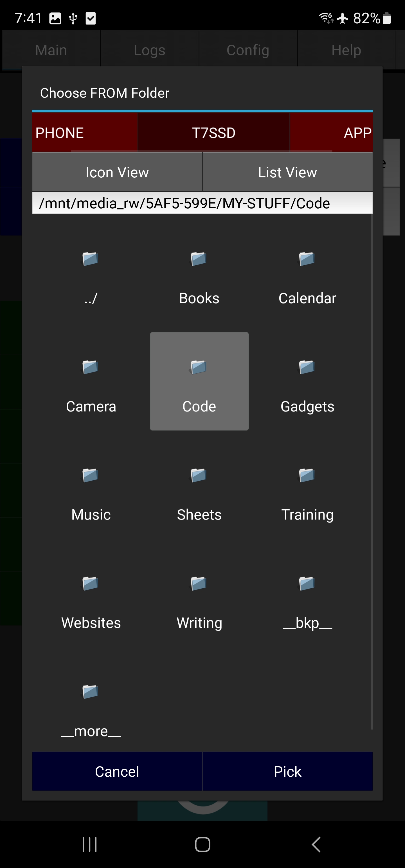Open the Writing folder icon
405x868 pixels.
(x=199, y=584)
